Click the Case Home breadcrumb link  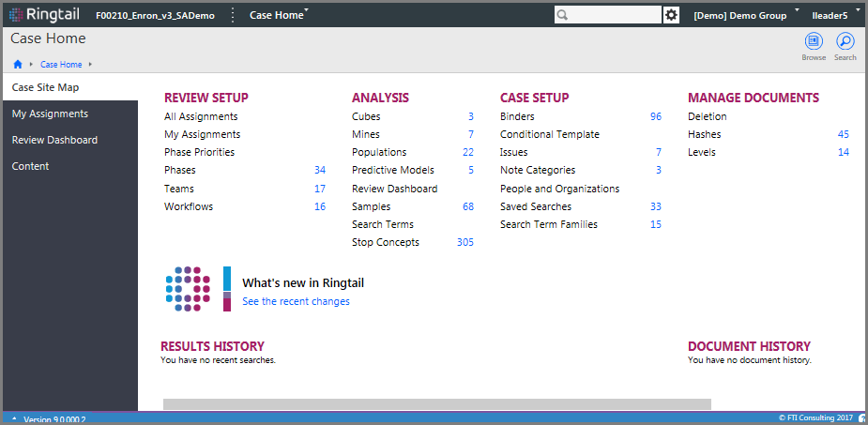pos(61,64)
